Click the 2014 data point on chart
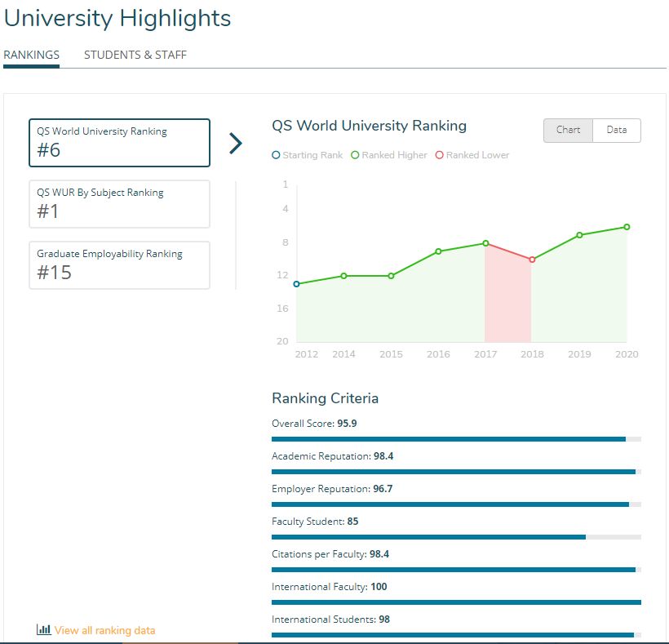The image size is (669, 644). pos(344,276)
